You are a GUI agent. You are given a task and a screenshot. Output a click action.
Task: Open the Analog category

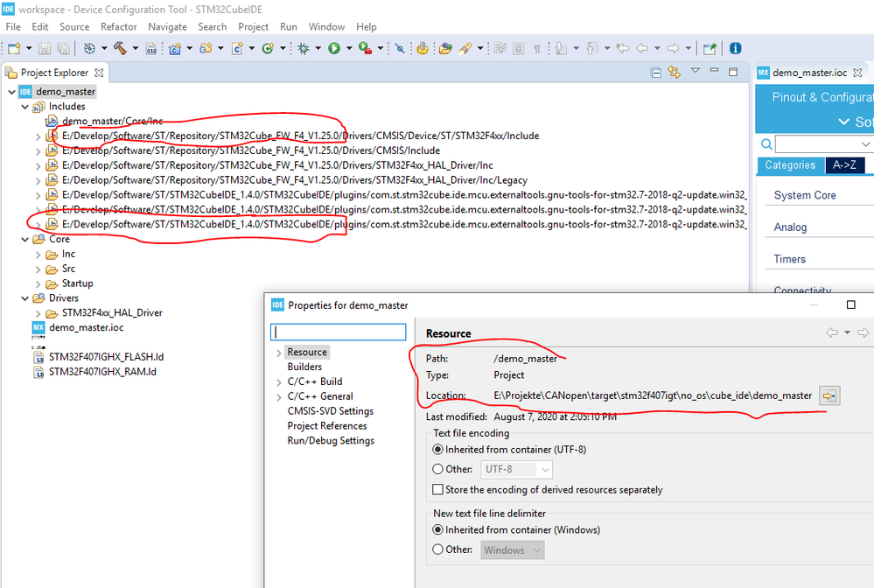point(790,227)
